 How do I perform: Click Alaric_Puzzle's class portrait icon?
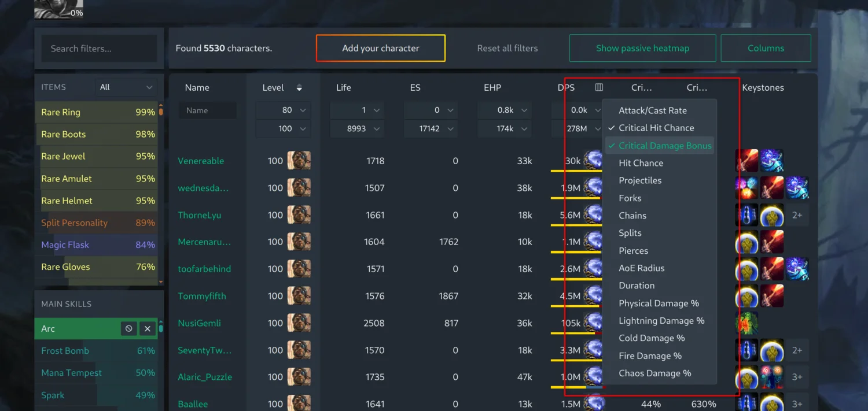(x=299, y=377)
